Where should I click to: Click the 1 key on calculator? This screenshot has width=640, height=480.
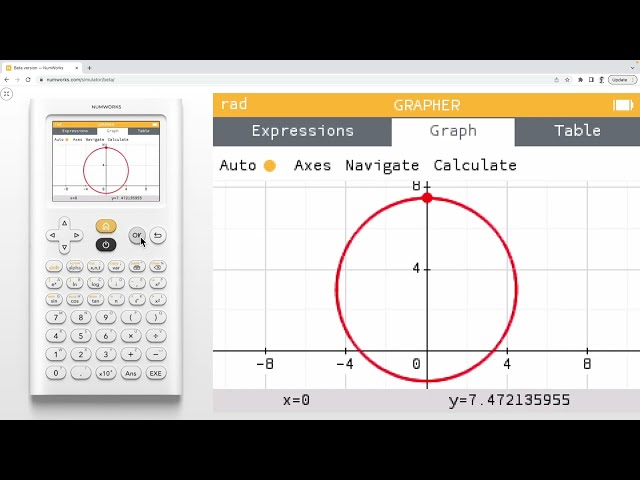click(56, 354)
